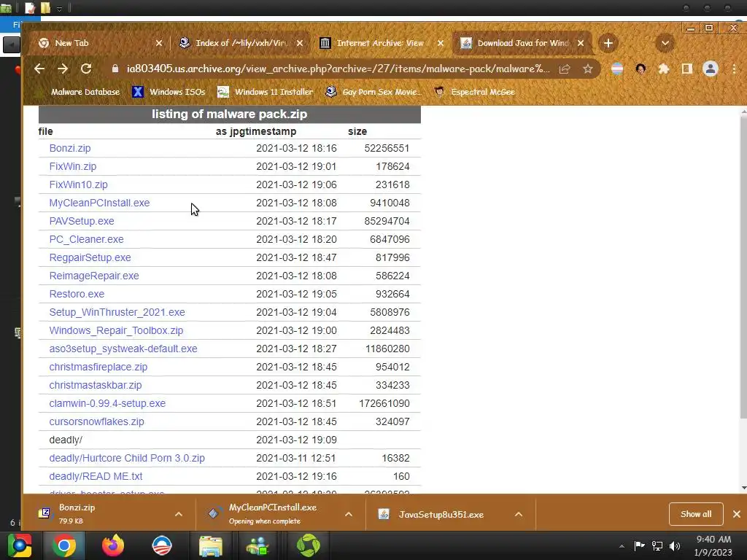Switch to the New Tab tab

coord(96,43)
